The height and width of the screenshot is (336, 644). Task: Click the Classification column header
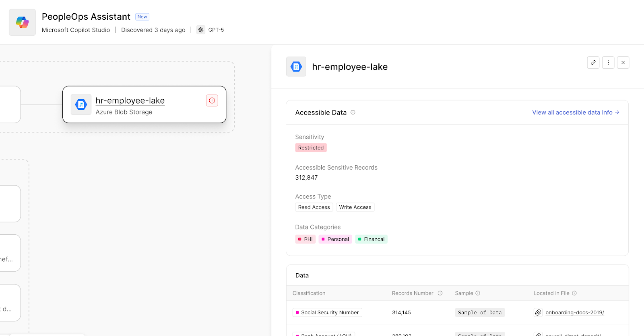pos(309,293)
